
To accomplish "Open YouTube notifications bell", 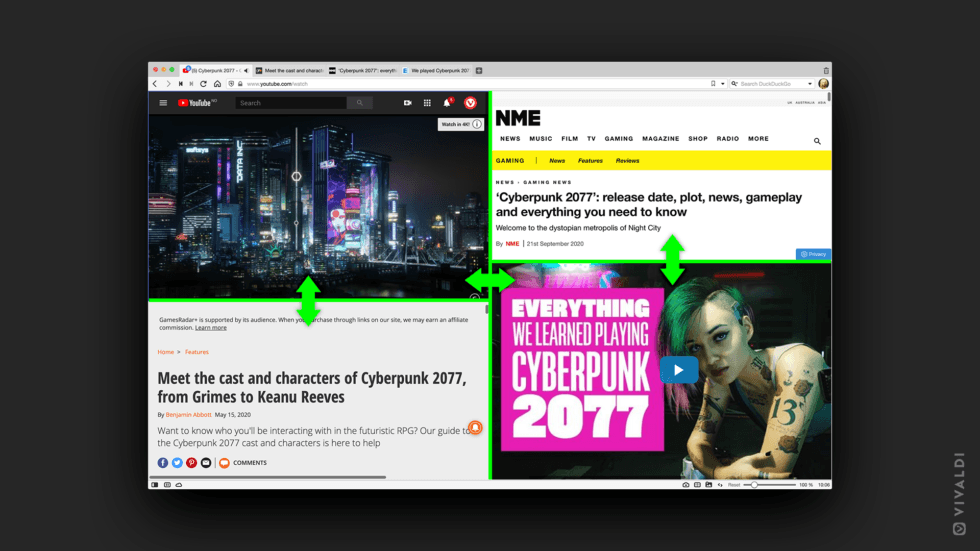I will 447,103.
